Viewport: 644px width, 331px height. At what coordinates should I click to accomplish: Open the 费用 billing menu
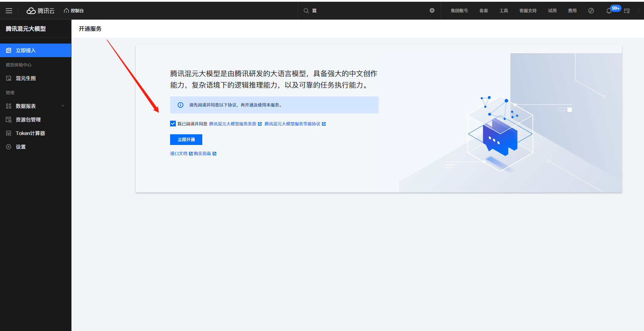click(x=572, y=11)
